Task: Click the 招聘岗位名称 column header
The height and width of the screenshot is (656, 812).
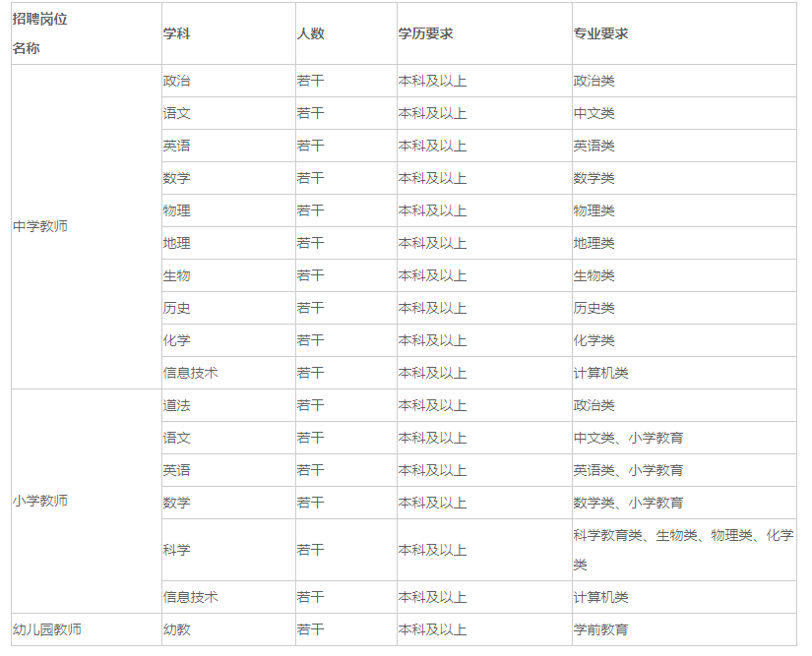Action: pos(40,34)
